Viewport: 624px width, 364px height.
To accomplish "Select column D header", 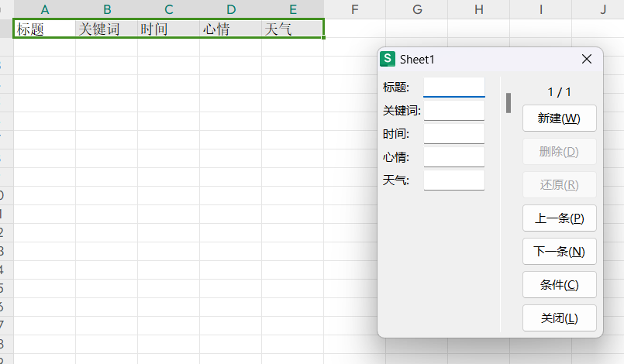I will click(231, 9).
